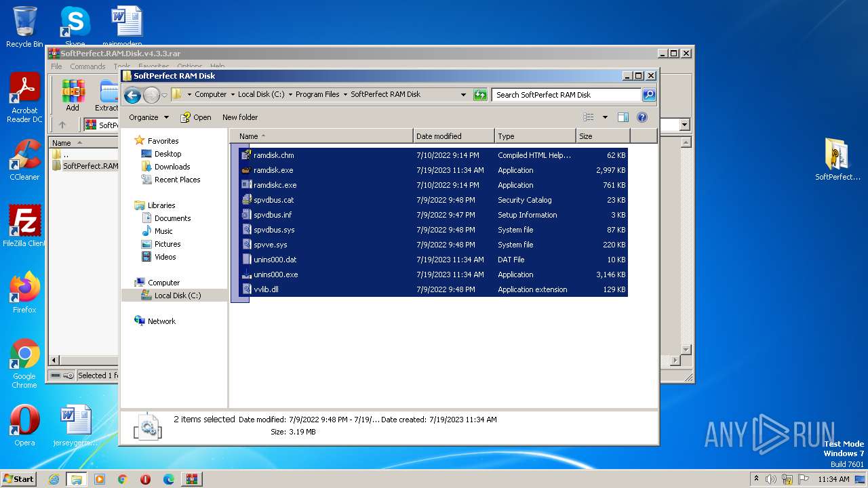The height and width of the screenshot is (488, 868).
Task: Select the ramdisk.exe application icon
Action: point(247,170)
